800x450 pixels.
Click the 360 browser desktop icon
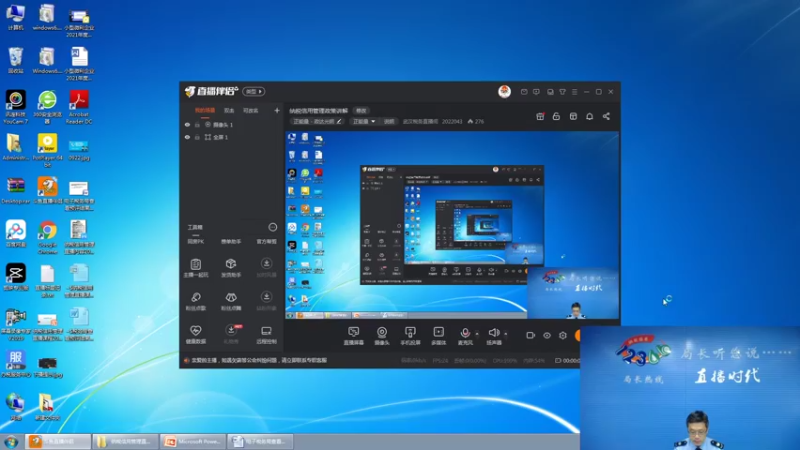[x=47, y=107]
